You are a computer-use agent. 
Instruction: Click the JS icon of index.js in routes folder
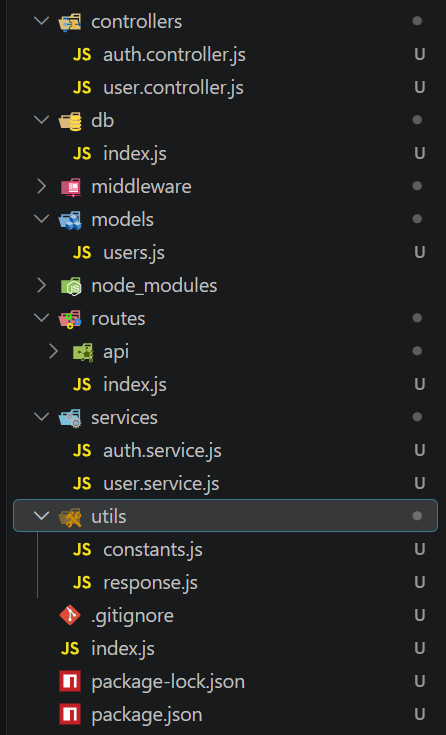(x=82, y=385)
